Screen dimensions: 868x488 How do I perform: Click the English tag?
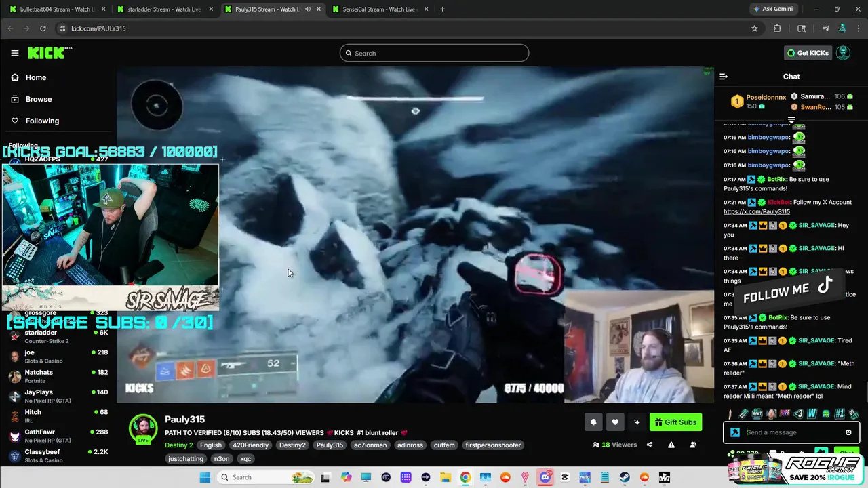(211, 445)
